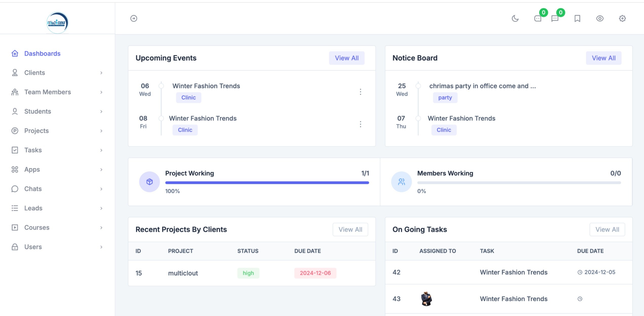The width and height of the screenshot is (644, 316).
Task: Open the notifications icon with badge
Action: [538, 18]
